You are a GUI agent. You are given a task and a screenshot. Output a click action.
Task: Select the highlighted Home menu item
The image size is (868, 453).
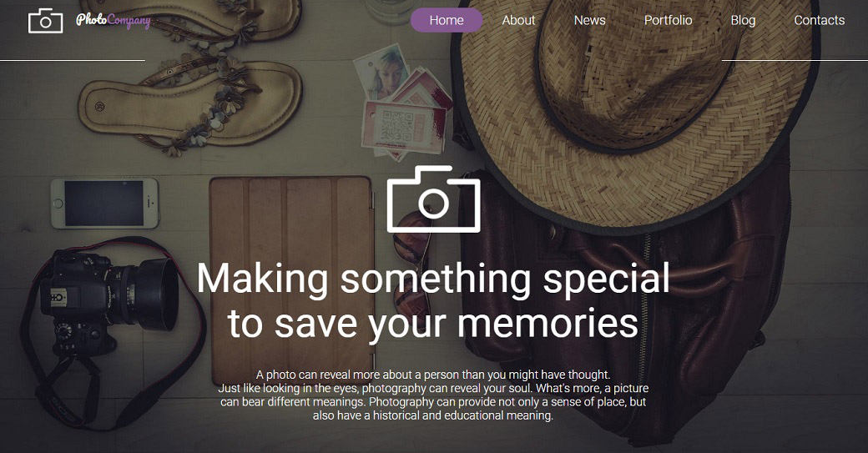click(447, 21)
